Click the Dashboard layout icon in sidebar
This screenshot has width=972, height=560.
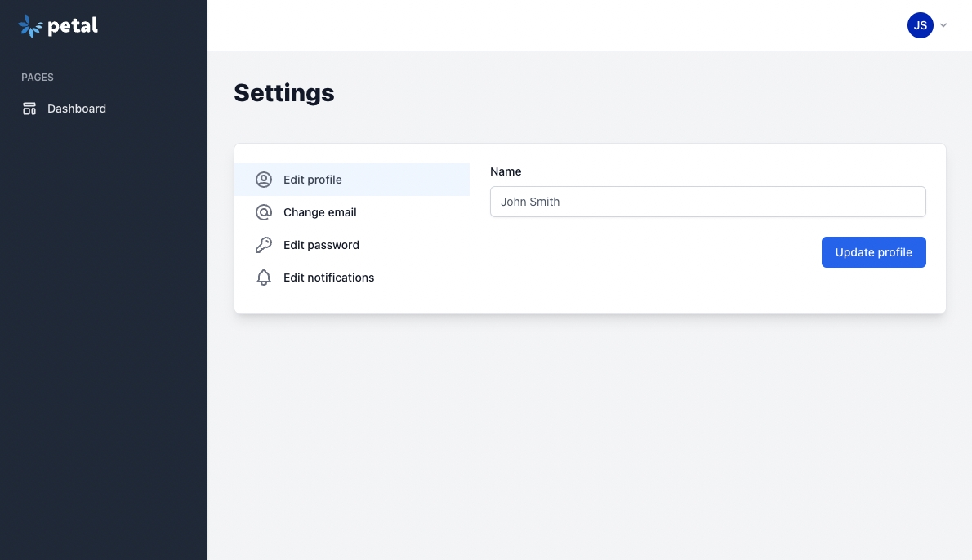(x=29, y=109)
